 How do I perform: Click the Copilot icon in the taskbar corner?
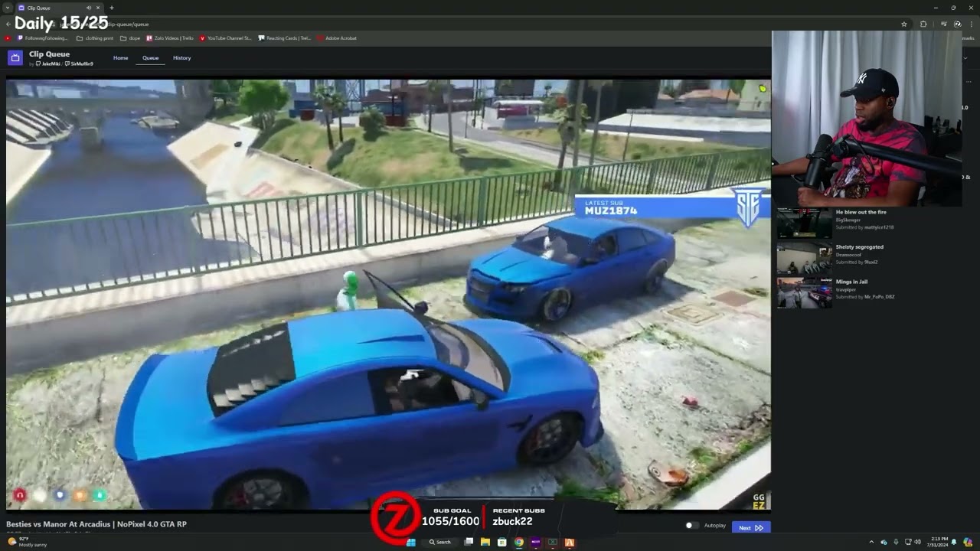click(969, 542)
